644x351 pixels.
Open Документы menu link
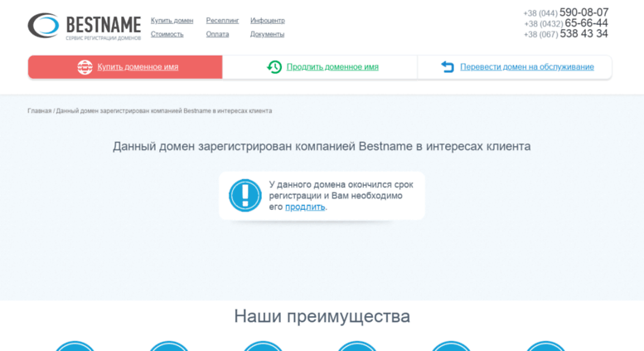click(267, 34)
